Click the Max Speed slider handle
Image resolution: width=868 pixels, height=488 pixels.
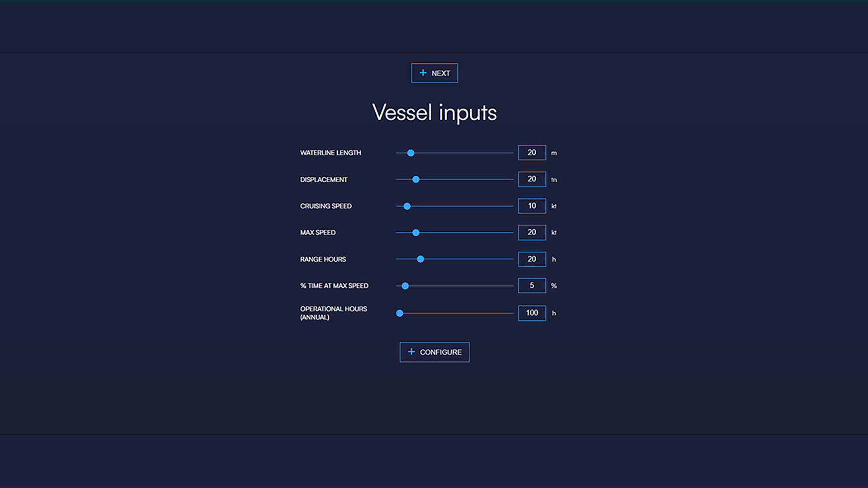click(x=416, y=233)
